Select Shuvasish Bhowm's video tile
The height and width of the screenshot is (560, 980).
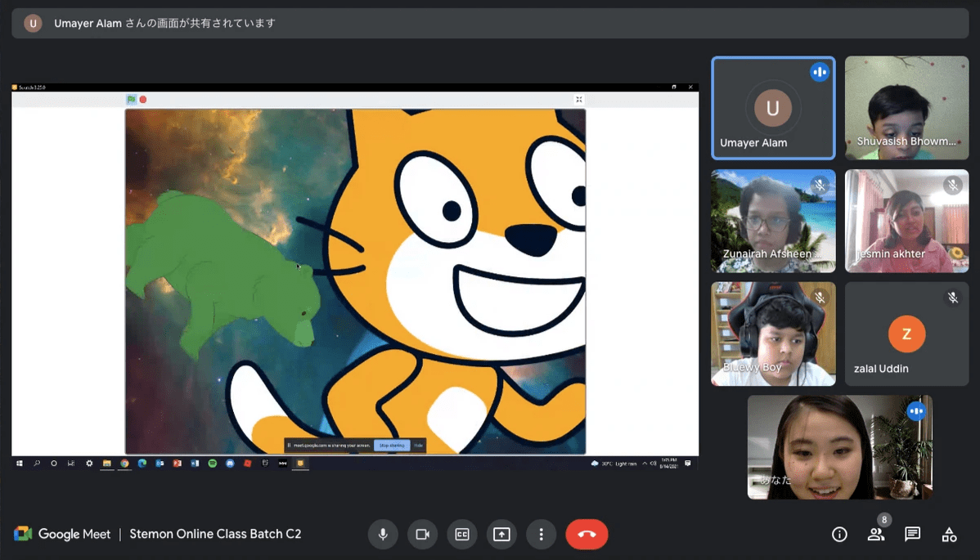tap(907, 108)
